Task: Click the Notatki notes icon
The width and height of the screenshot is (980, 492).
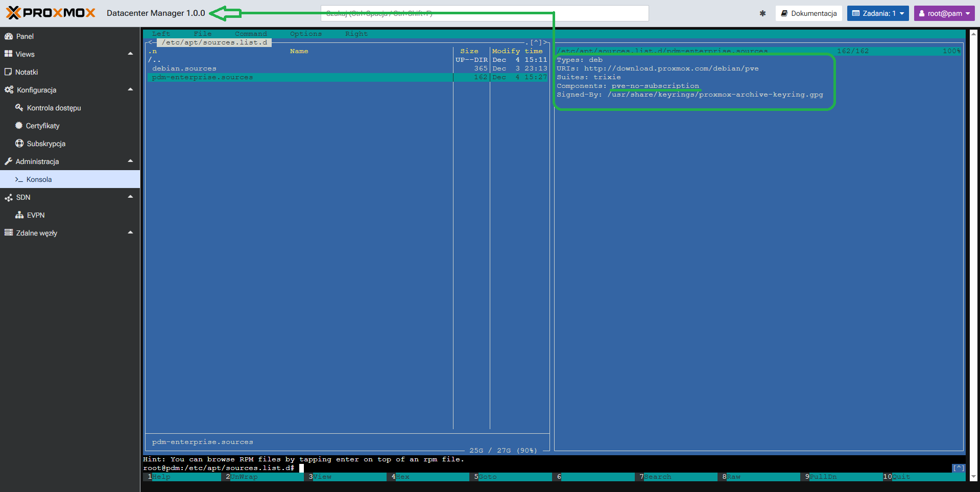Action: (x=8, y=72)
